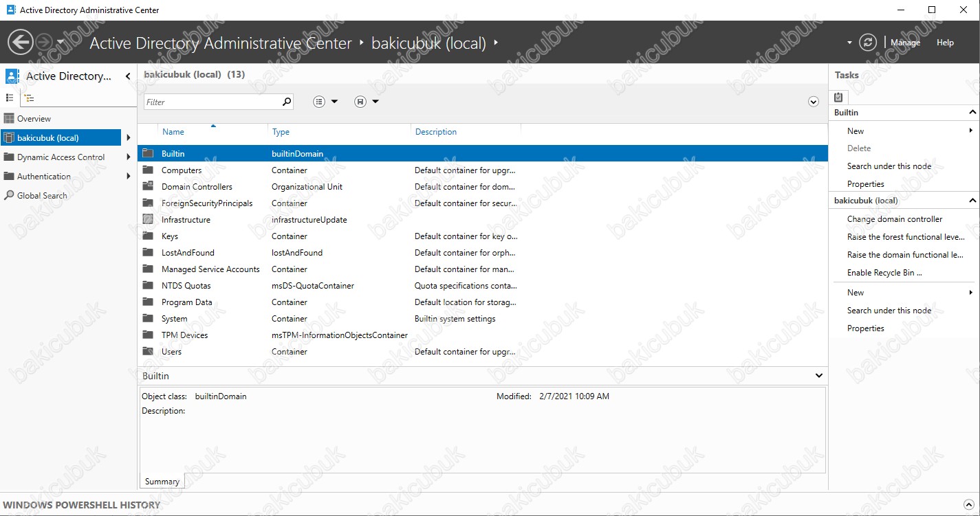This screenshot has width=980, height=516.
Task: Sort by Type column header
Action: [x=281, y=132]
